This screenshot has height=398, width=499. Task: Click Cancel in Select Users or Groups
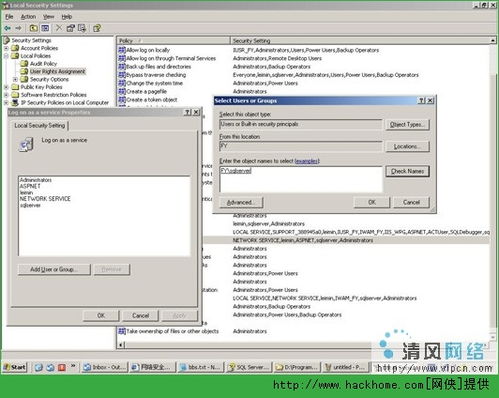point(411,202)
